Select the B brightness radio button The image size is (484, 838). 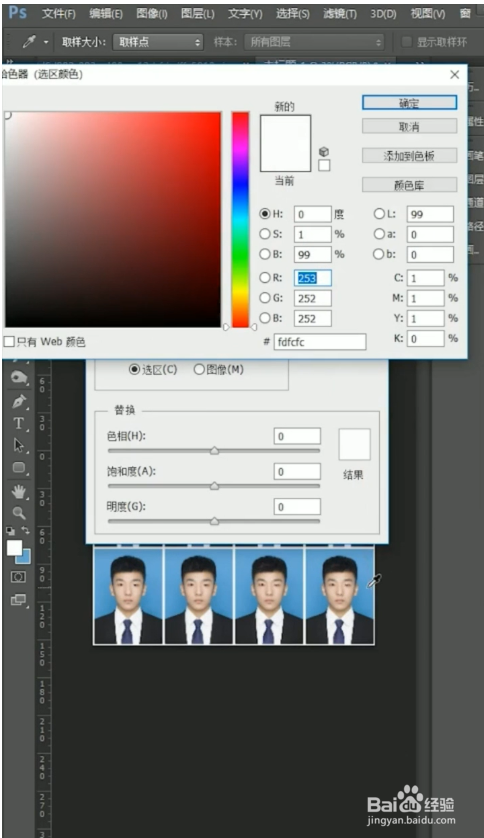[x=264, y=254]
